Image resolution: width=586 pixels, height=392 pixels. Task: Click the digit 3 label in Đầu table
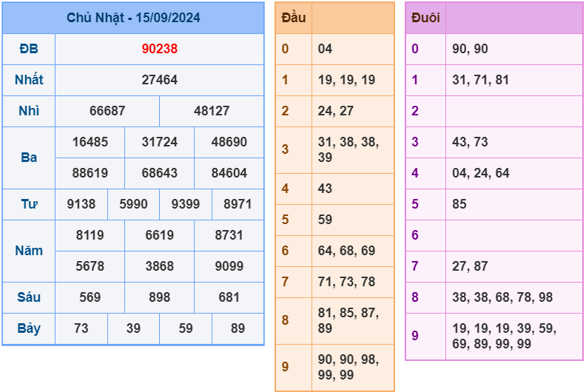tap(285, 149)
